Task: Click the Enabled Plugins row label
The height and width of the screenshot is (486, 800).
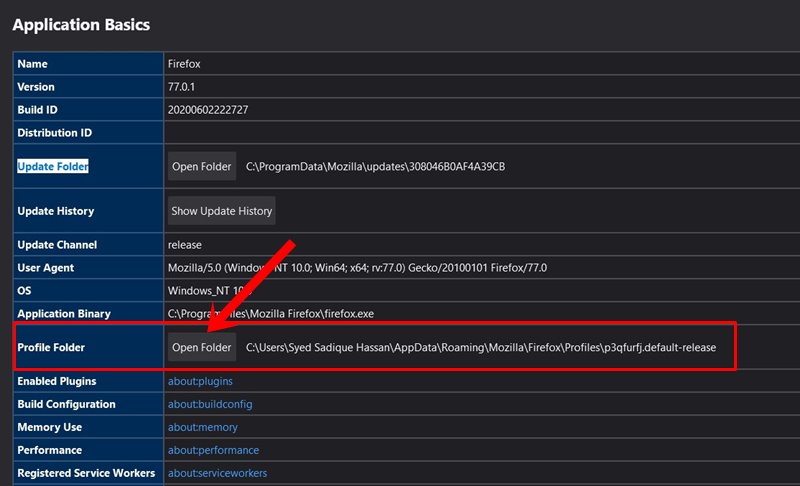Action: point(57,381)
